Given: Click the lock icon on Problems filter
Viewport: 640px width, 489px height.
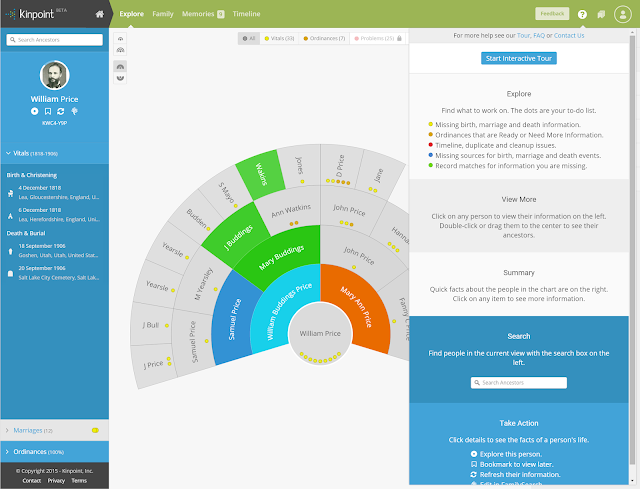Looking at the screenshot, I should pyautogui.click(x=399, y=38).
